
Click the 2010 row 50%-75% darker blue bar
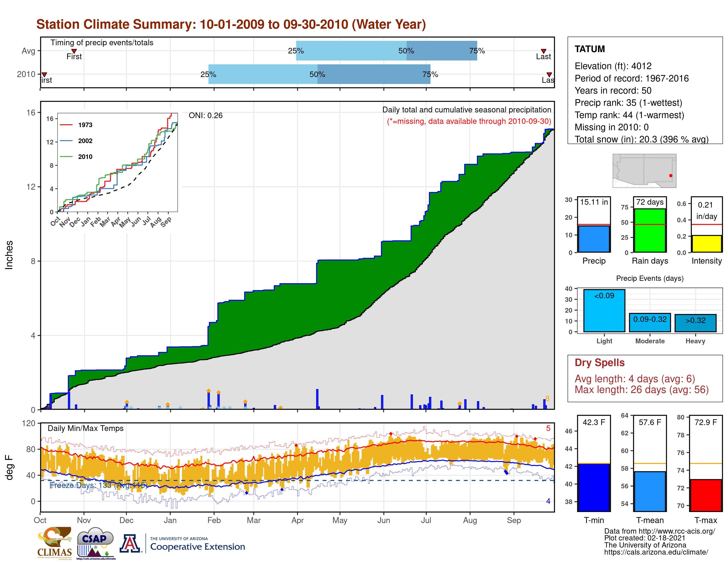[x=374, y=74]
